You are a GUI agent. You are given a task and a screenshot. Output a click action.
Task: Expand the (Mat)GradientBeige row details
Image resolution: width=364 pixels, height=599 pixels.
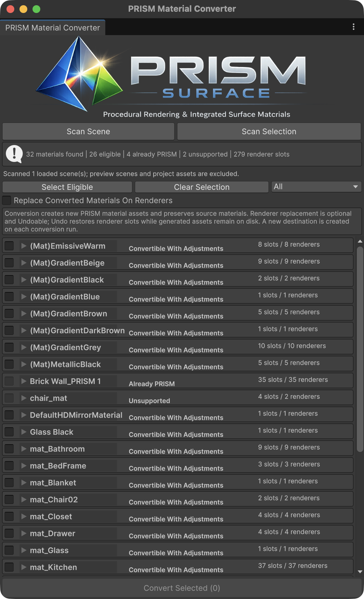pyautogui.click(x=24, y=263)
